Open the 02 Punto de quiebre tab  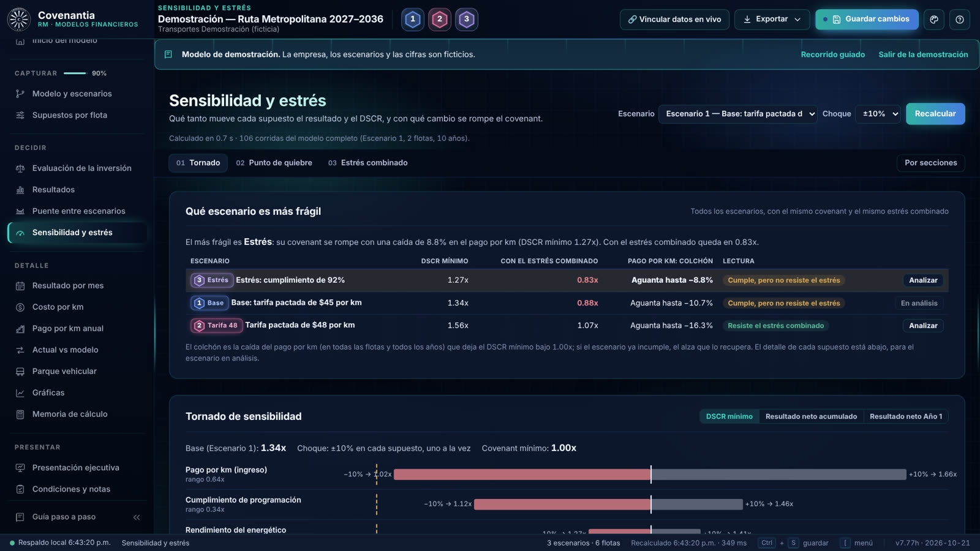pos(274,163)
